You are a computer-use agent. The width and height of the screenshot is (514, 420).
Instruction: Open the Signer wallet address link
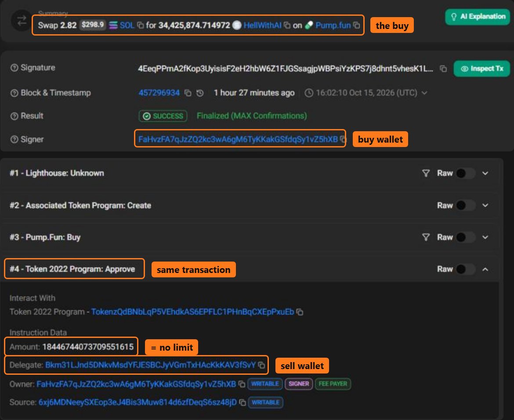point(238,140)
